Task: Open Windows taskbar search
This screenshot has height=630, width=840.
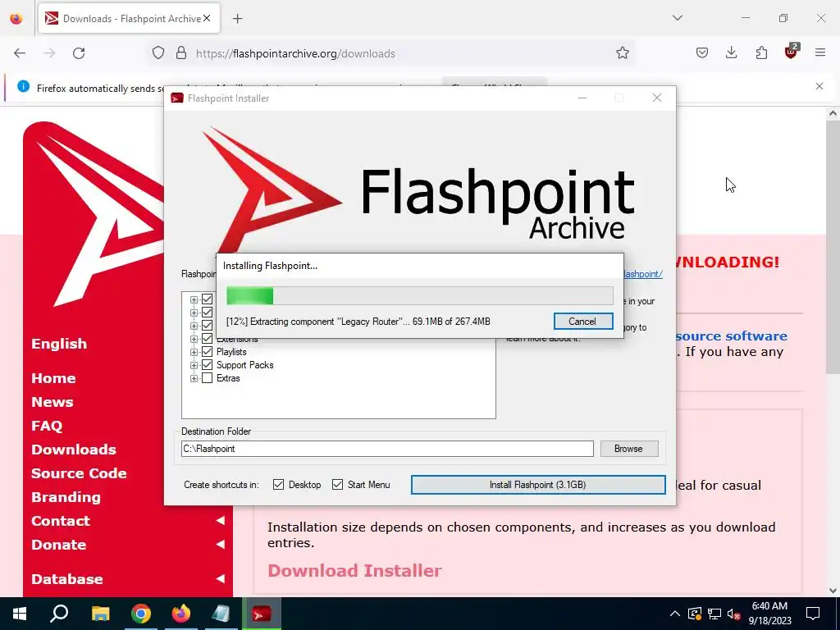Action: point(59,614)
